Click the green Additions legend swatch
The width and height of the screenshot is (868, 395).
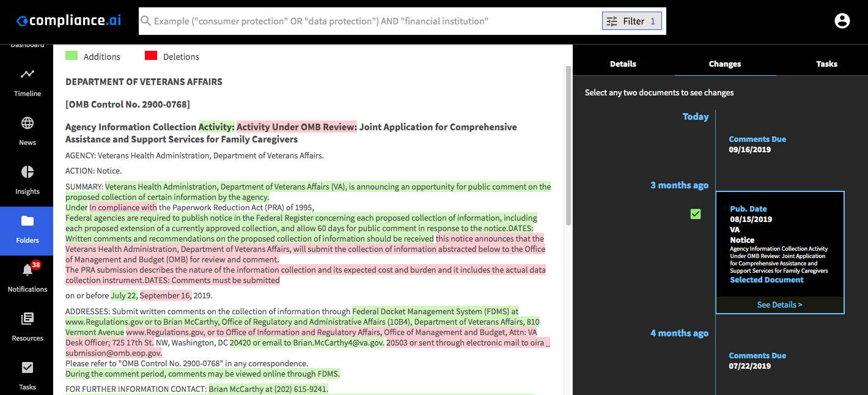72,56
